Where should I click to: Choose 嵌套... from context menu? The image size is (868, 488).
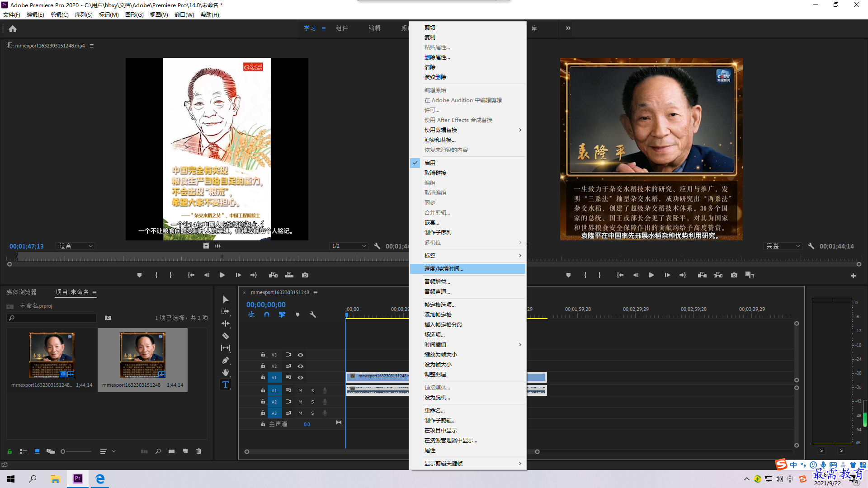point(467,222)
